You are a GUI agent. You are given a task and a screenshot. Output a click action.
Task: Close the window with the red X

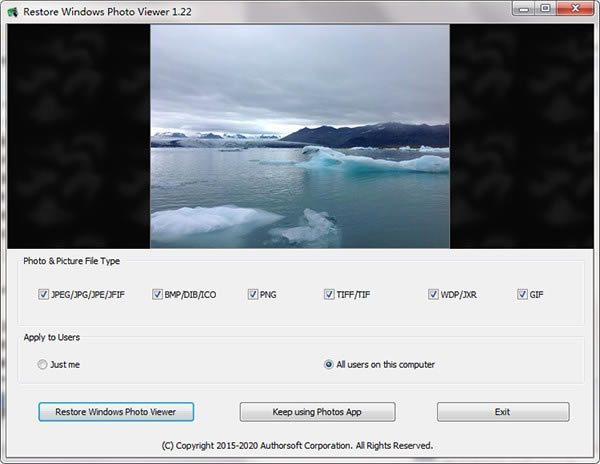click(575, 8)
